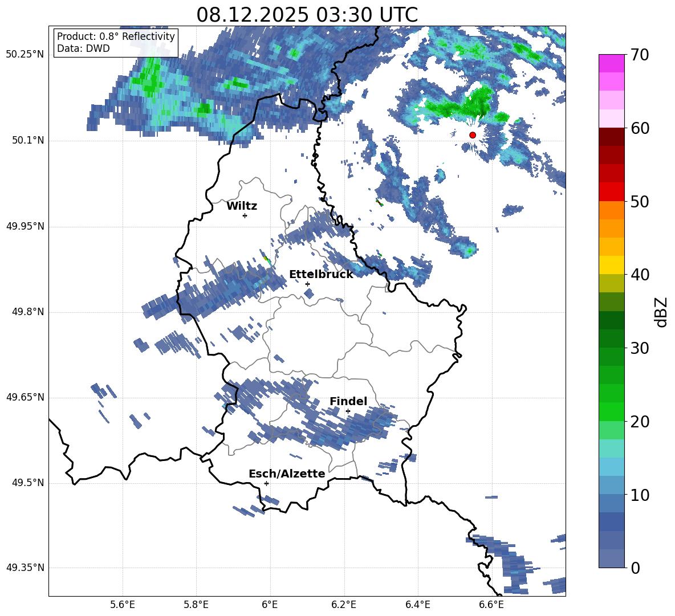675x616 pixels.
Task: Click the 49.5°N latitude label
Action: pyautogui.click(x=27, y=483)
